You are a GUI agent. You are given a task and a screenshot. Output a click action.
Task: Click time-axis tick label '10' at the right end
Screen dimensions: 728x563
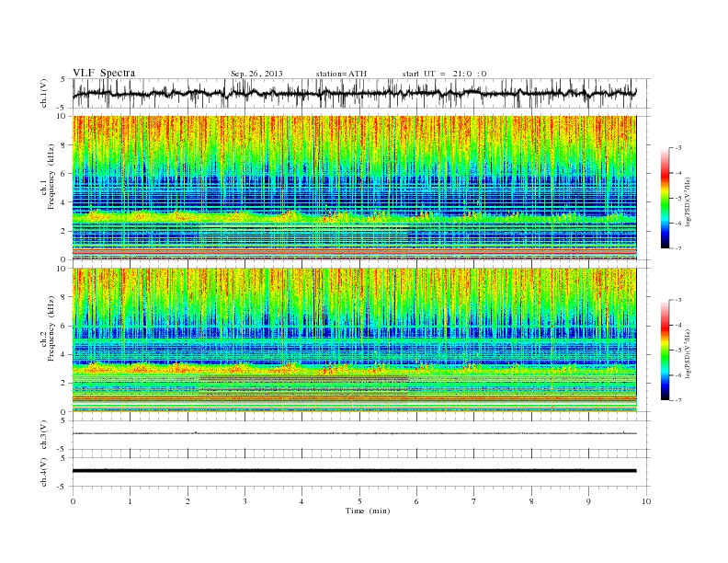(646, 501)
